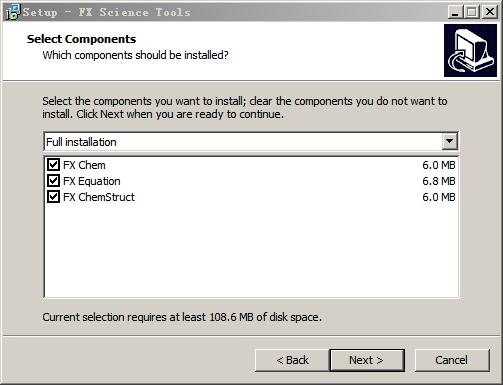
Task: Click the Next button to continue
Action: click(x=367, y=360)
